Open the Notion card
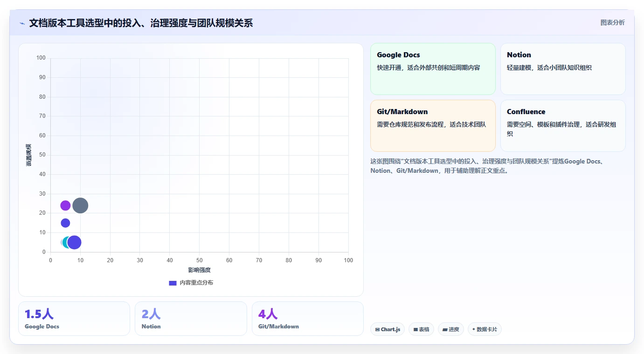 coord(563,69)
